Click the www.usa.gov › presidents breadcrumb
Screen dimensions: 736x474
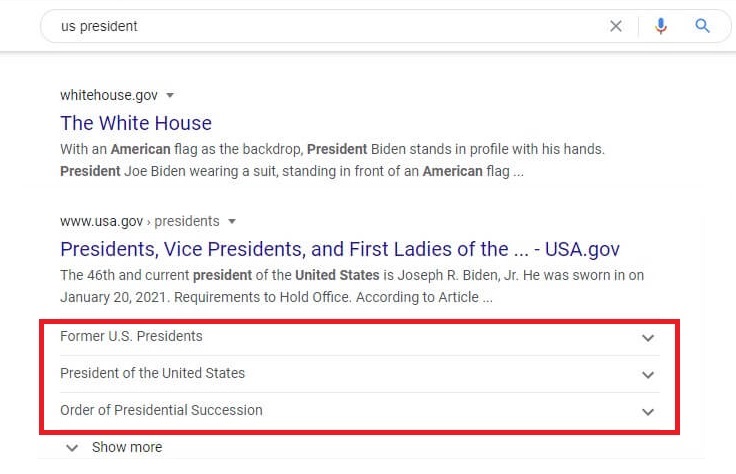[x=139, y=221]
